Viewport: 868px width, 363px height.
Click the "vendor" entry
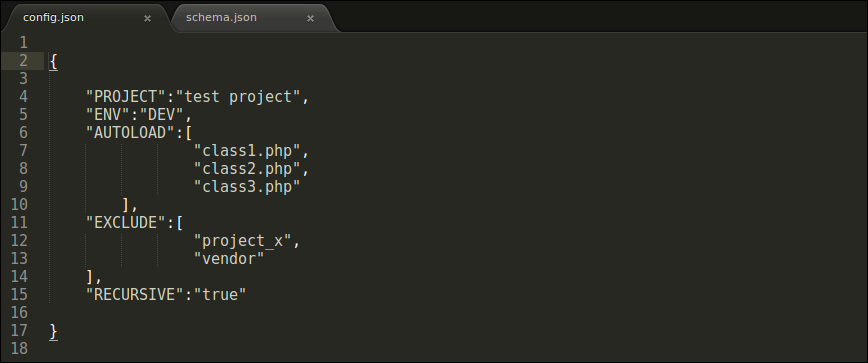point(229,258)
